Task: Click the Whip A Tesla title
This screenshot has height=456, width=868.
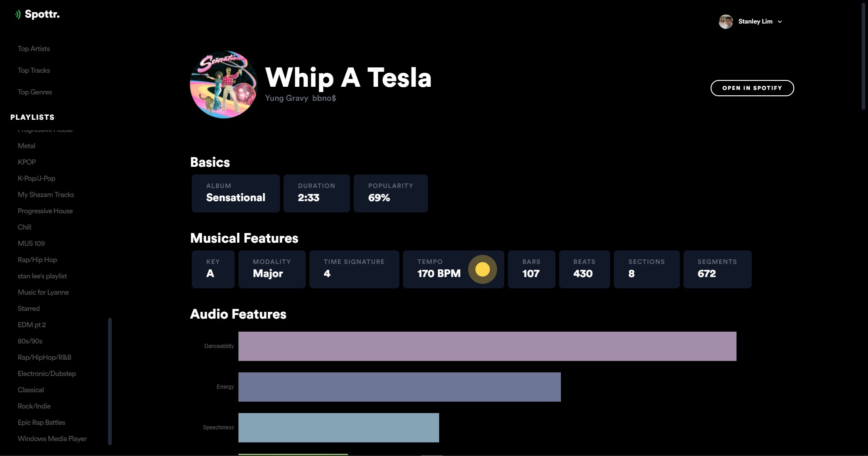Action: pyautogui.click(x=348, y=78)
